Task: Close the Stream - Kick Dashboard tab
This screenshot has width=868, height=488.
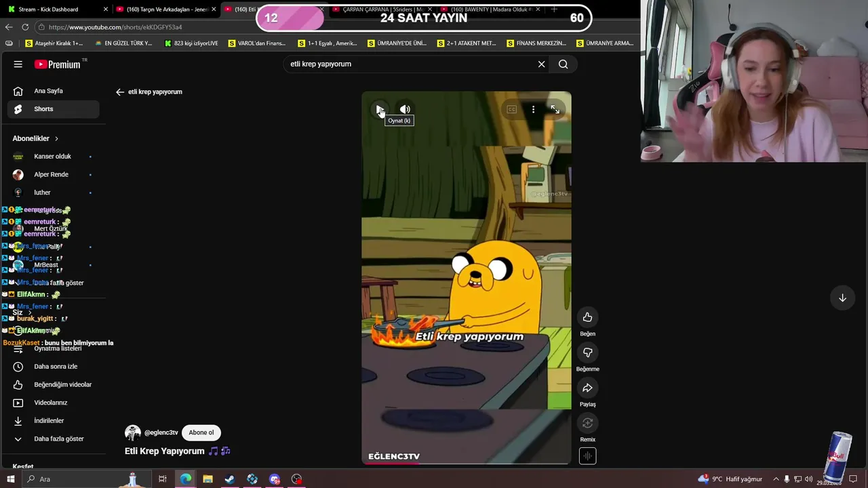Action: click(x=105, y=9)
